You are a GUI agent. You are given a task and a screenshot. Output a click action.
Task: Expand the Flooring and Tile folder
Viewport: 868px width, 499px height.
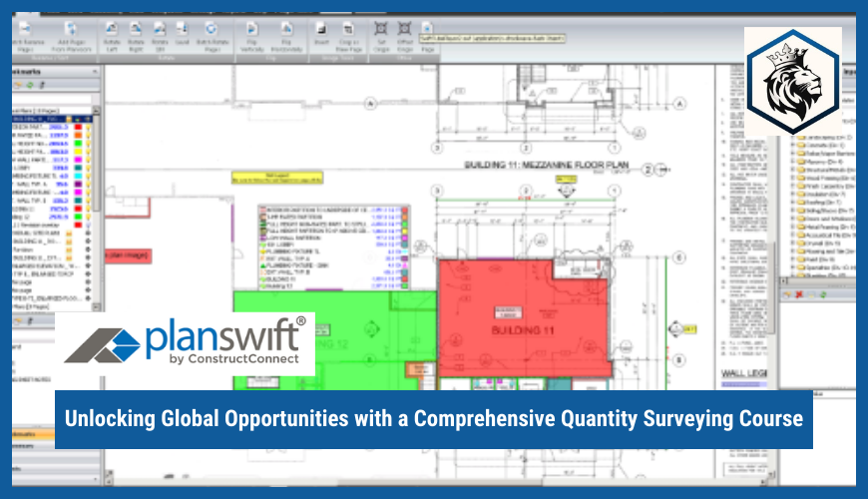tap(793, 251)
